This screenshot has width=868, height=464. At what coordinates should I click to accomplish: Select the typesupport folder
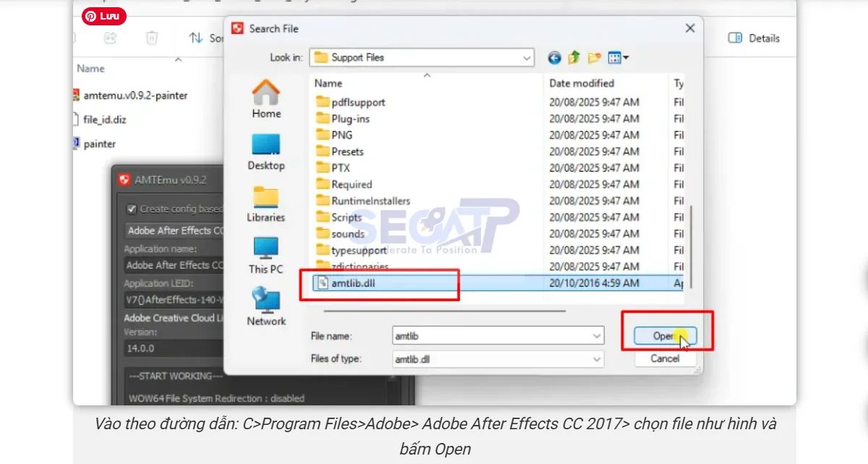[352, 250]
